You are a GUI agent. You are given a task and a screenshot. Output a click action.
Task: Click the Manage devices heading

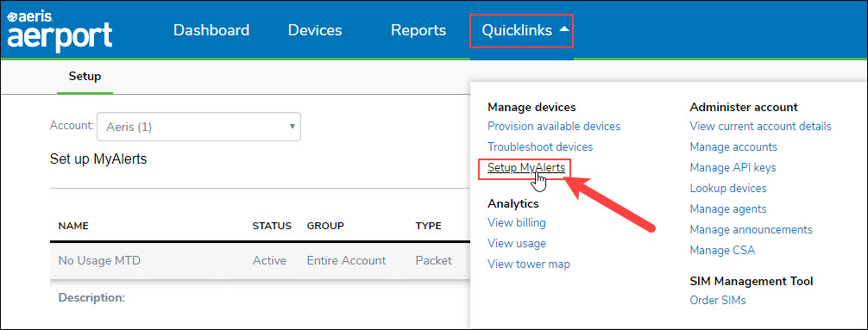click(532, 107)
